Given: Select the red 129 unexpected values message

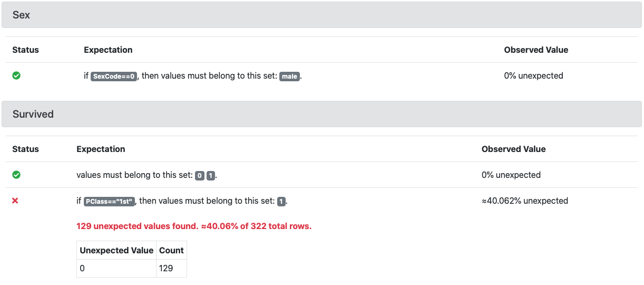Looking at the screenshot, I should [194, 226].
